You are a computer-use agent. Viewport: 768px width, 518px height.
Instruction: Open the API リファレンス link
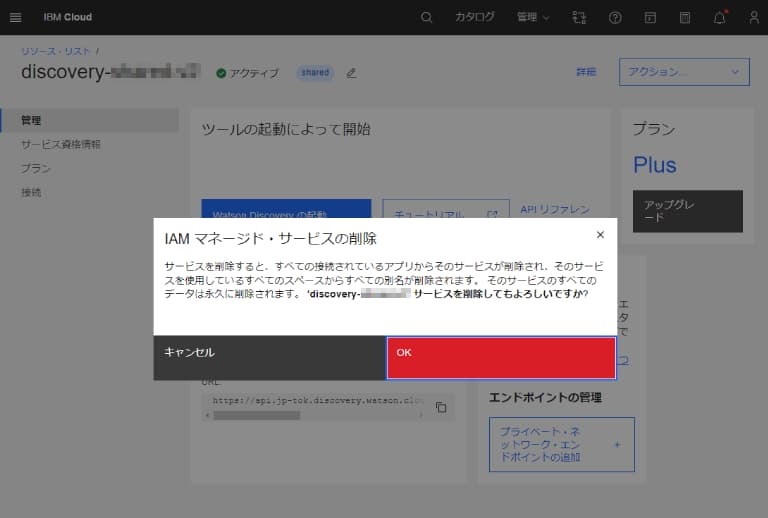[554, 209]
